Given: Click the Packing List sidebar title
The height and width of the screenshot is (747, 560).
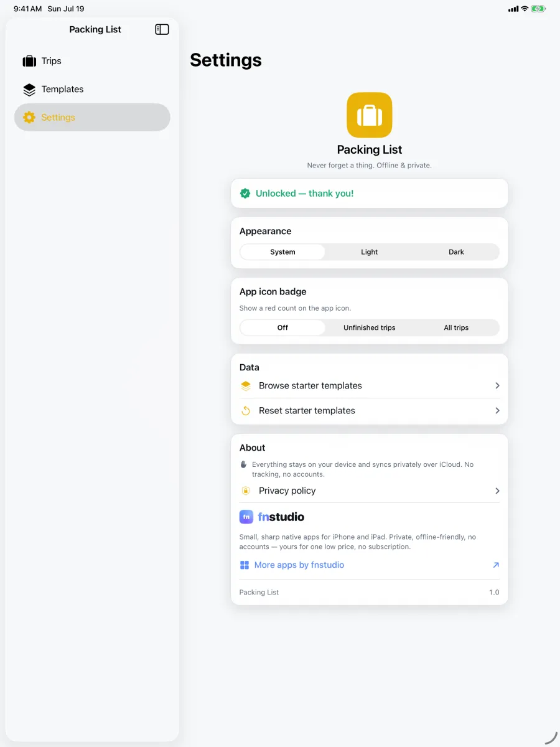Looking at the screenshot, I should pyautogui.click(x=95, y=29).
